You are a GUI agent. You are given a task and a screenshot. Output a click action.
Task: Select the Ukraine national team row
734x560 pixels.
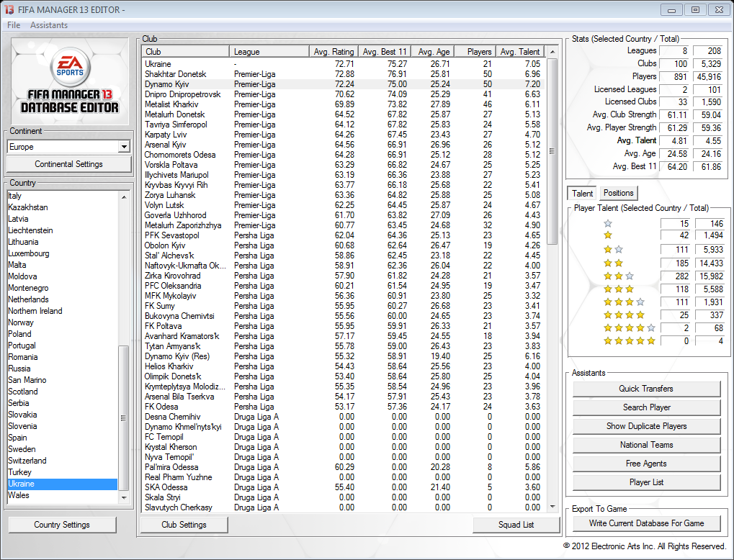(x=344, y=64)
